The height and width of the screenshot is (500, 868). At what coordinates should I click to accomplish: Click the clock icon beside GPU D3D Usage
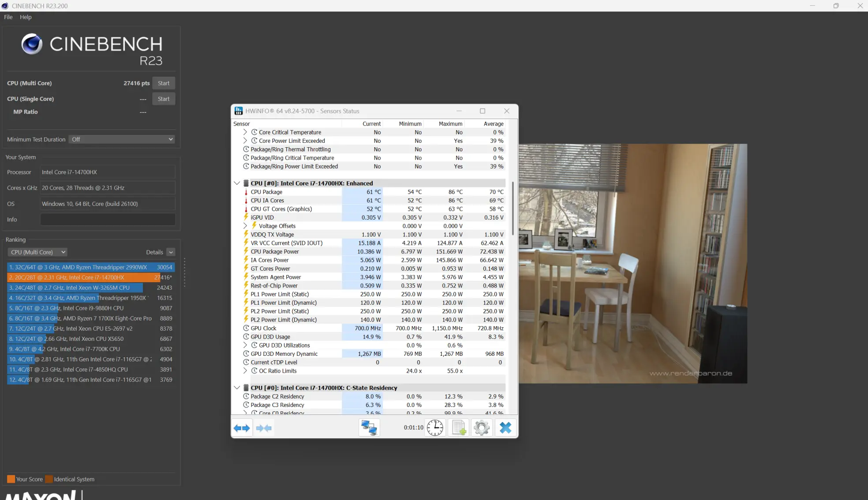(x=246, y=337)
